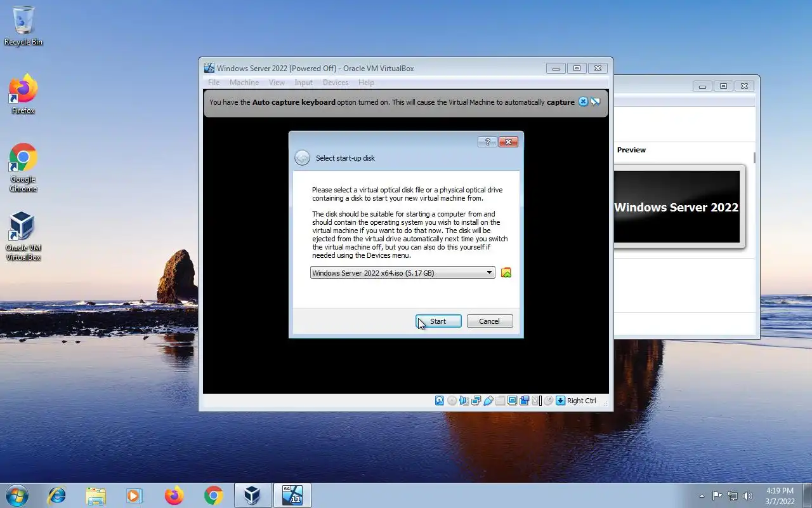Screen dimensions: 812x508
Task: Click the Windows Server 2022 preview thumbnail
Action: pos(677,207)
